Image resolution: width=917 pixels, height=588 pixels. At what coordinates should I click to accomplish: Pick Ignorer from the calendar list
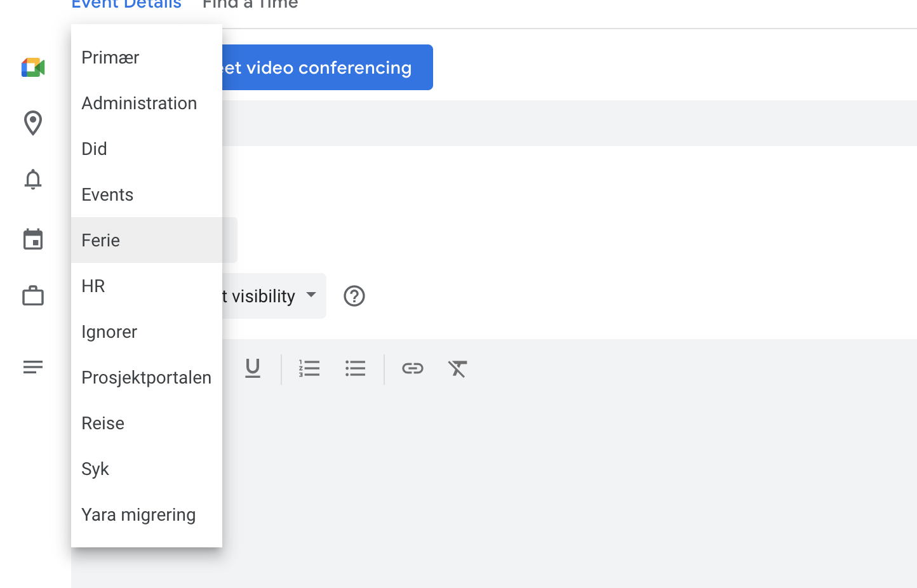tap(147, 331)
